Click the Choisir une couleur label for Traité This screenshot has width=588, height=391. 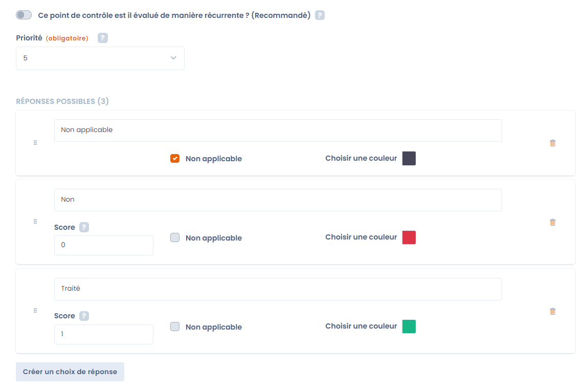point(361,326)
